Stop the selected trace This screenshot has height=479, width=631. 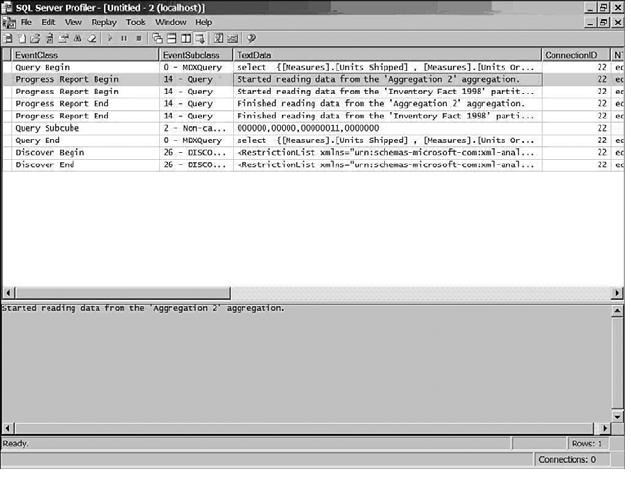(139, 39)
